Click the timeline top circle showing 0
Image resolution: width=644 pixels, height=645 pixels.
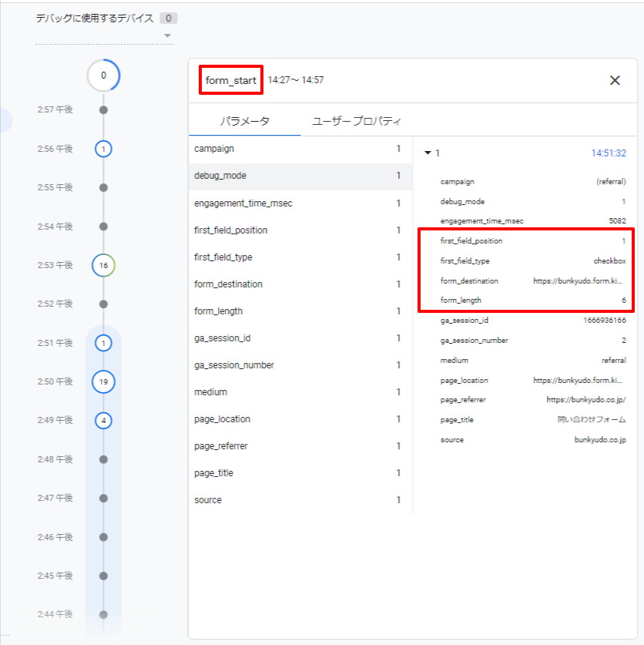[104, 76]
